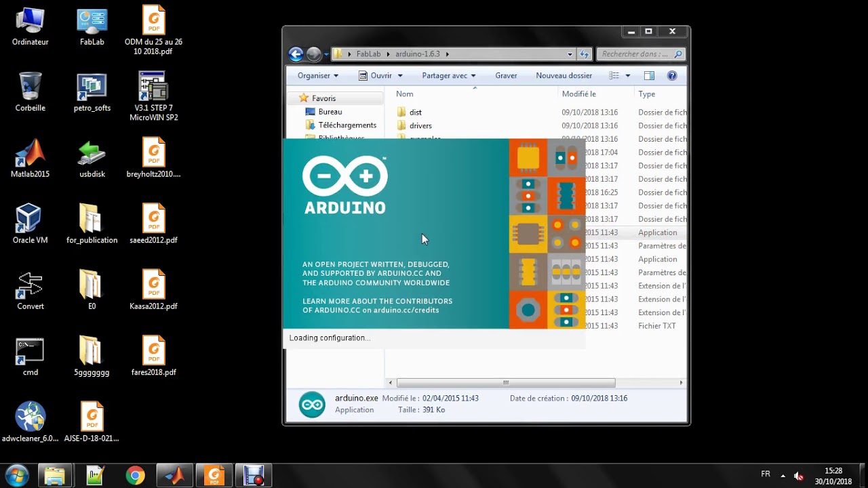Open Chrome from the taskbar

(135, 476)
